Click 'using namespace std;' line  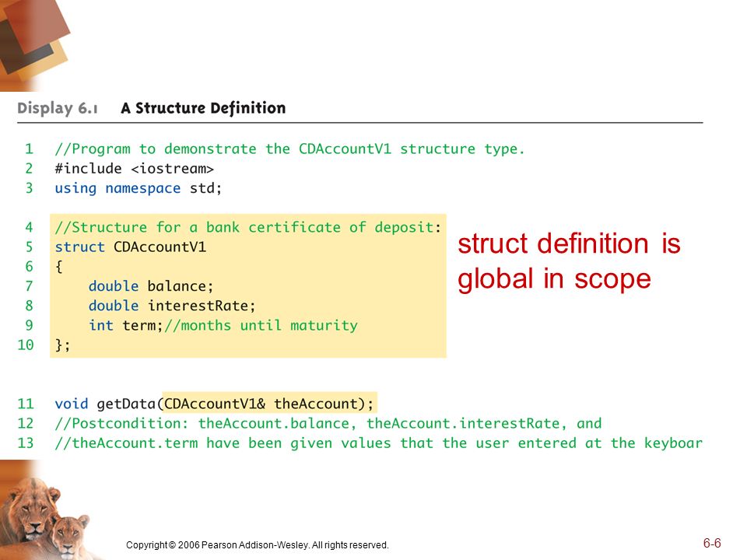[139, 188]
